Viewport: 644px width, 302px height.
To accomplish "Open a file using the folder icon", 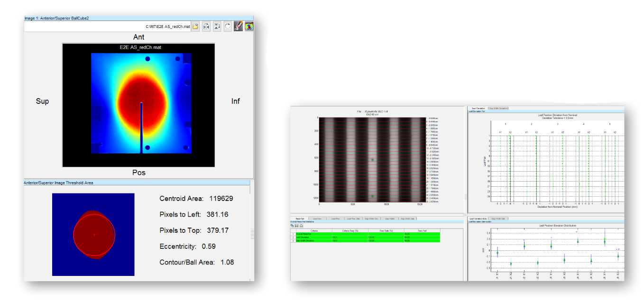I will click(195, 26).
